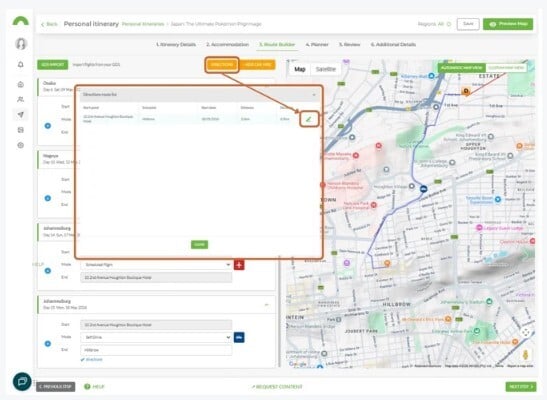Click the orange Directions button
547x400 pixels.
pyautogui.click(x=222, y=65)
